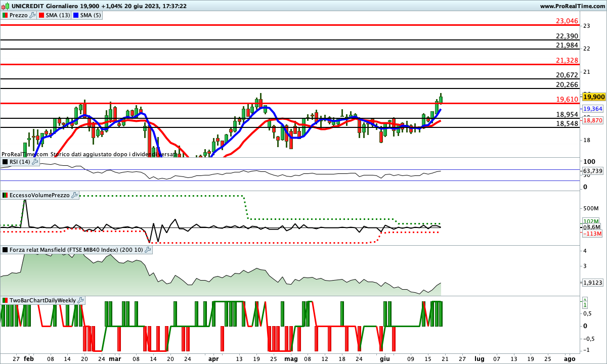The image size is (607, 364).
Task: Click the red SMA value tag 18,870
Action: click(x=592, y=120)
